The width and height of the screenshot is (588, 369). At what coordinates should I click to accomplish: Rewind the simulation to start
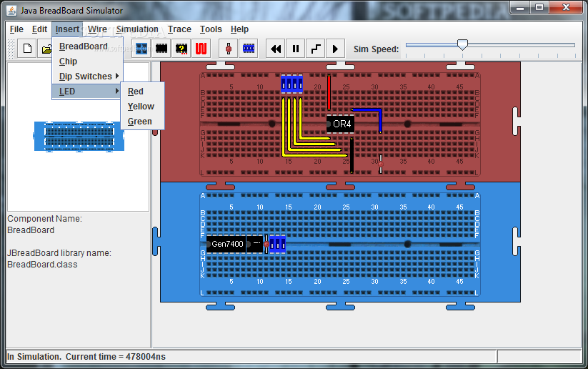276,49
